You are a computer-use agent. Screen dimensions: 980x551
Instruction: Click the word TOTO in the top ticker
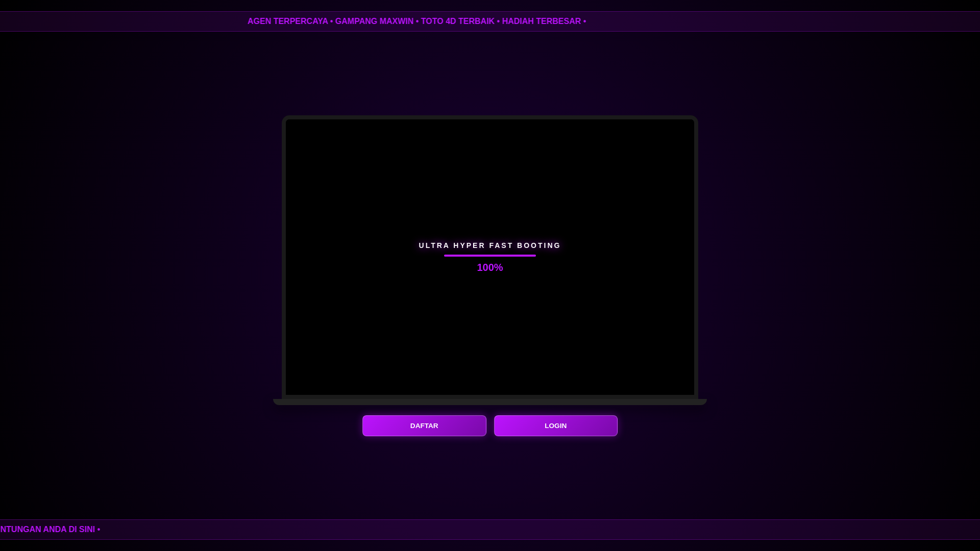click(432, 21)
